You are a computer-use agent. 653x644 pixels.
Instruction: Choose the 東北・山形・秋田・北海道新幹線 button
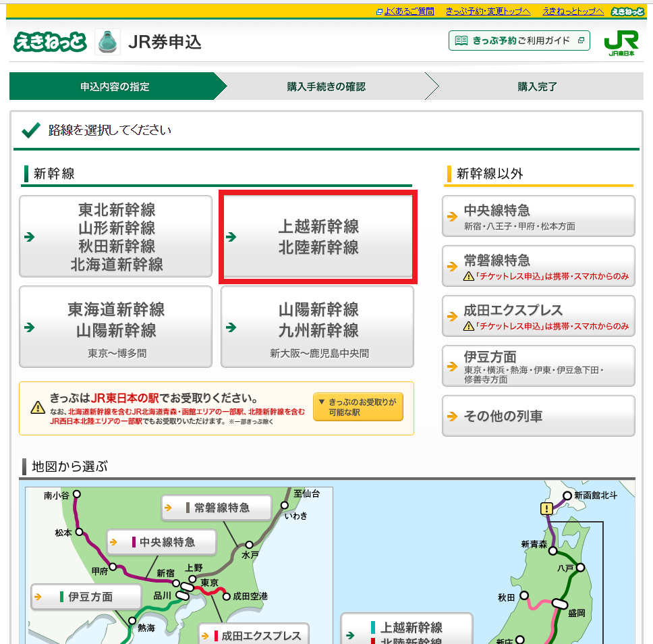coord(116,236)
